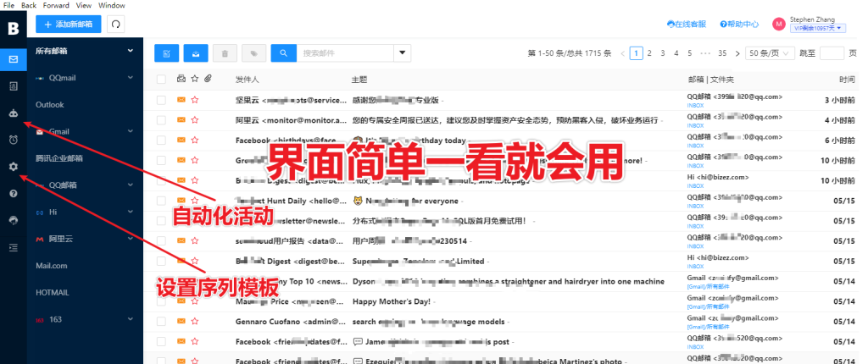Tick the checkbox for the Gennaro Cuofano email
Viewport: 868px width, 364px height.
pos(161,322)
